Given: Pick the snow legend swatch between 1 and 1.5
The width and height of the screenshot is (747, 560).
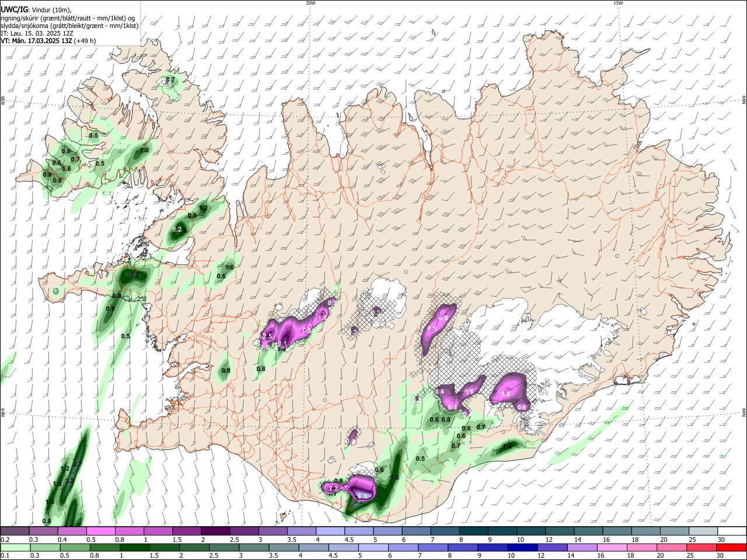Looking at the screenshot, I should pyautogui.click(x=158, y=531).
